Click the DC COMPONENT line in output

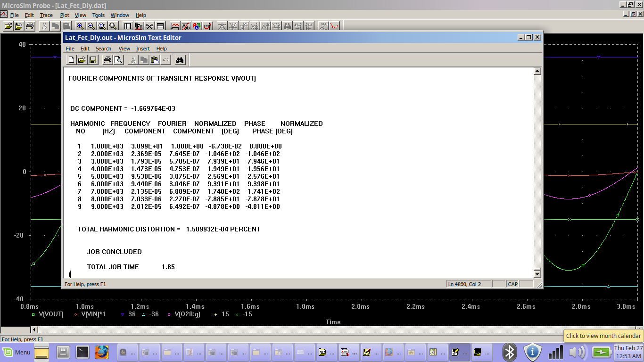point(123,108)
